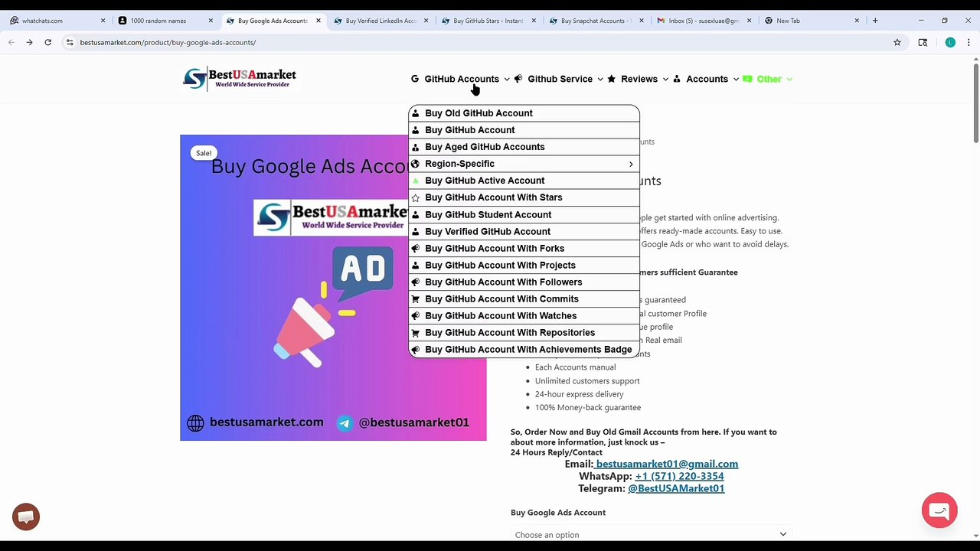This screenshot has width=980, height=551.
Task: Expand the Region-Specific submenu arrow
Action: point(631,164)
